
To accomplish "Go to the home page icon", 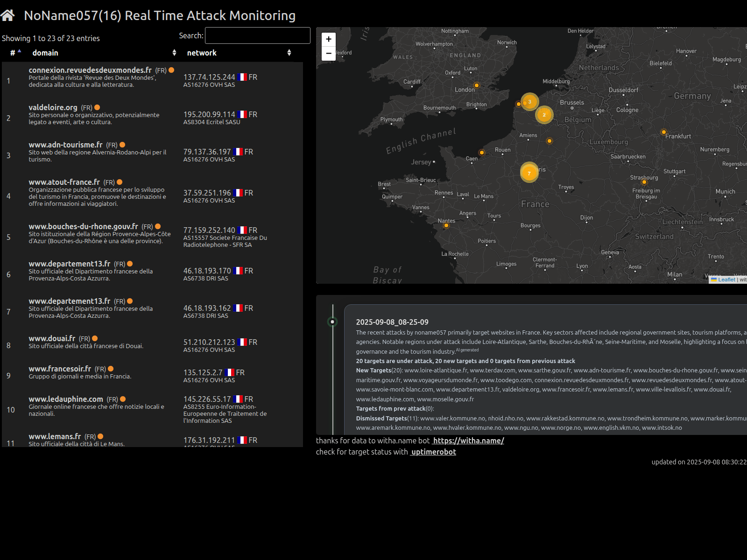I will click(x=7, y=15).
